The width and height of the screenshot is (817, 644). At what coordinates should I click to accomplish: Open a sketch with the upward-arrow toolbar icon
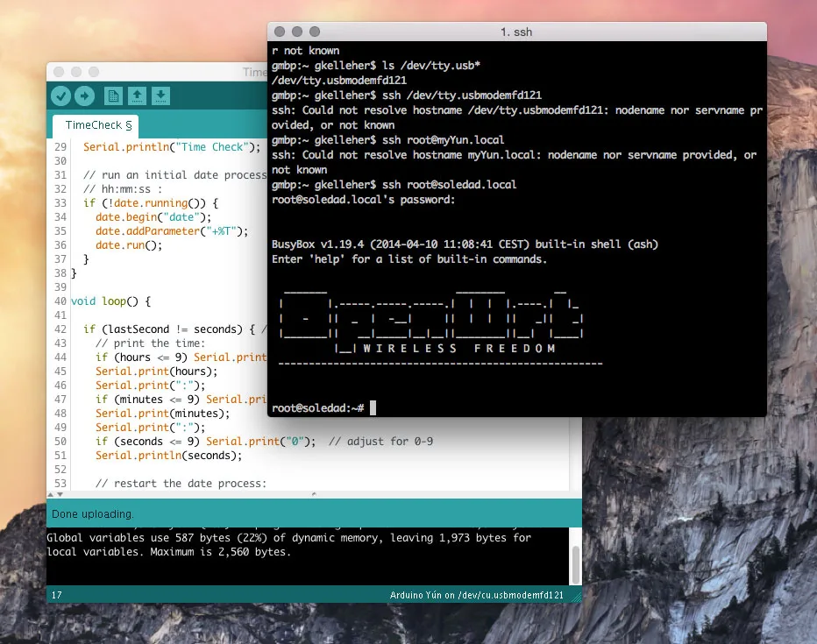point(139,96)
